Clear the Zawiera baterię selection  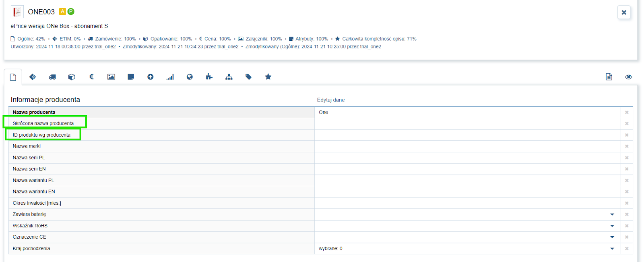[x=627, y=214]
